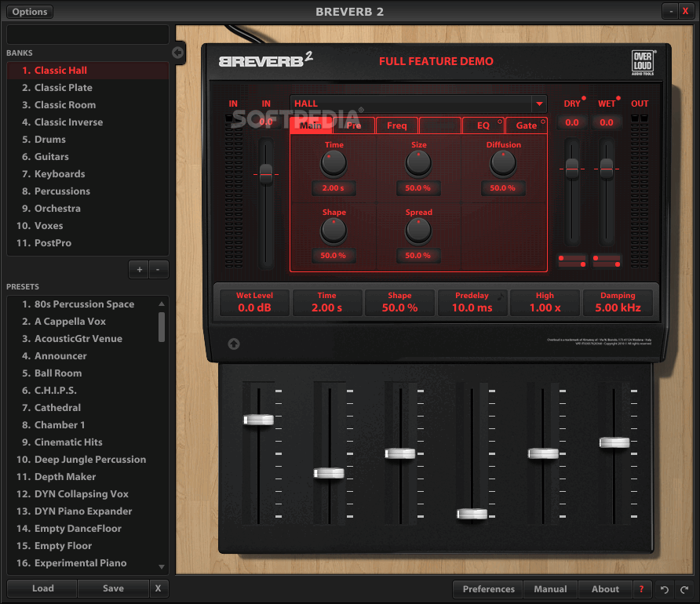Click the presets list scrollbar thumb

coord(162,327)
